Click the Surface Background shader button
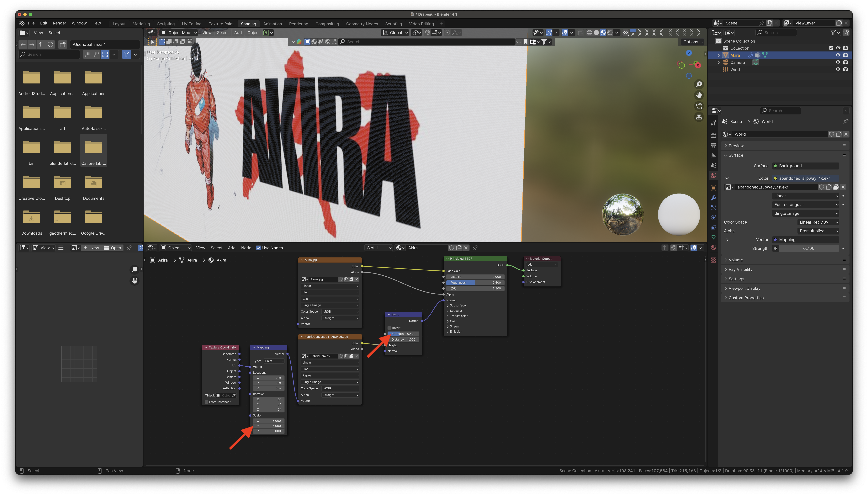The width and height of the screenshot is (868, 495). click(805, 166)
